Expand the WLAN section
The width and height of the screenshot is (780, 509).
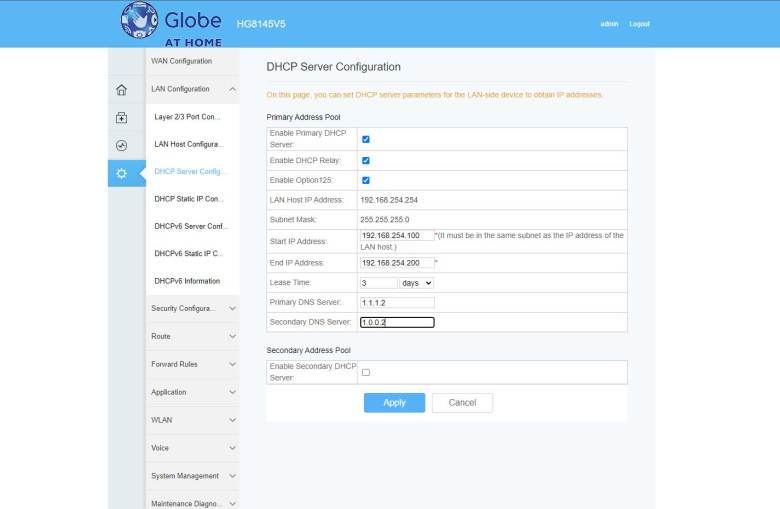point(193,420)
